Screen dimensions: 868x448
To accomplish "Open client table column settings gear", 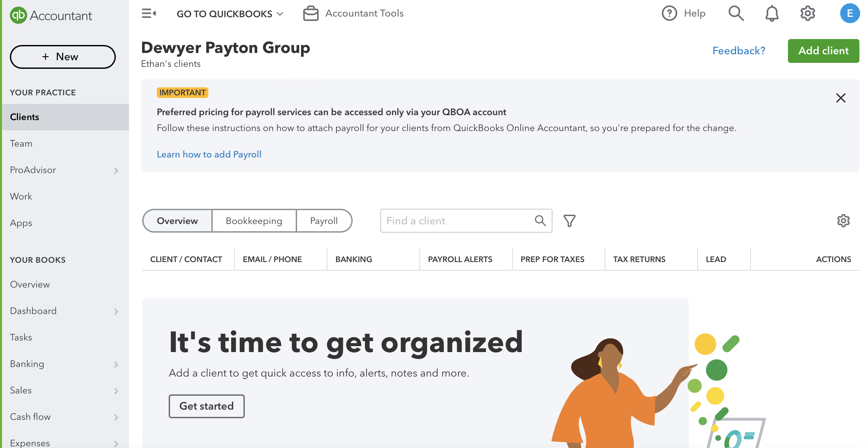I will click(844, 221).
